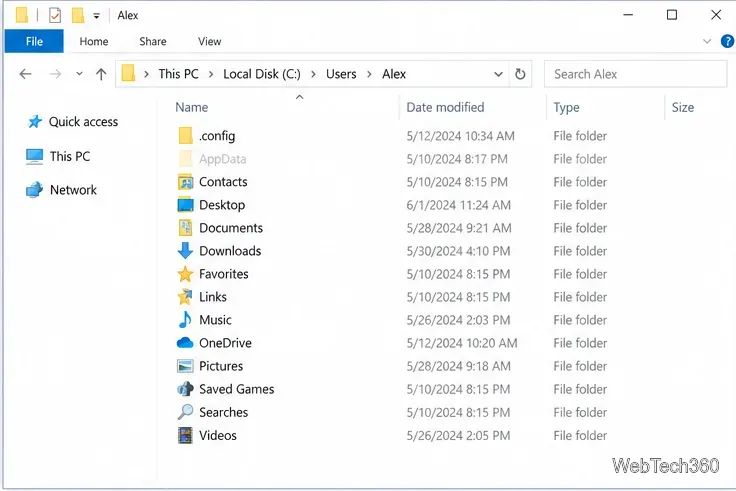Click the Pictures folder icon
This screenshot has height=491, width=736.
coord(185,366)
